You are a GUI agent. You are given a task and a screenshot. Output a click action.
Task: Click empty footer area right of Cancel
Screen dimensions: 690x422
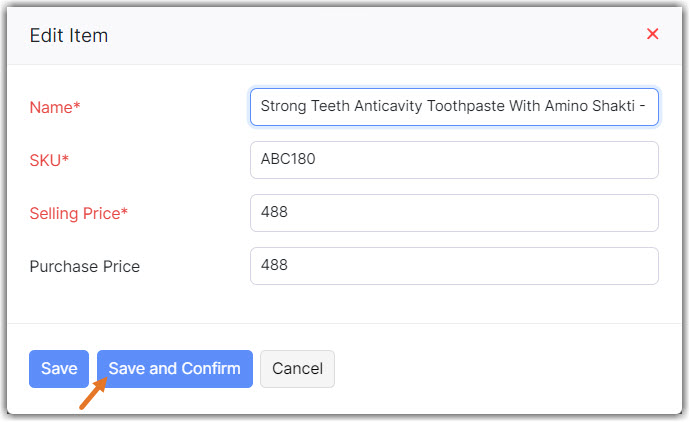pos(500,369)
